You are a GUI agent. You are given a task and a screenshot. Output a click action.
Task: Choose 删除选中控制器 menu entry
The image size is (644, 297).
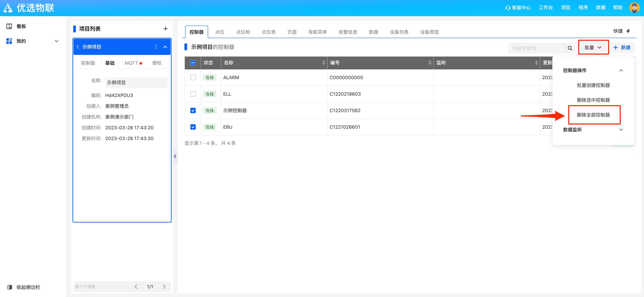click(x=593, y=100)
